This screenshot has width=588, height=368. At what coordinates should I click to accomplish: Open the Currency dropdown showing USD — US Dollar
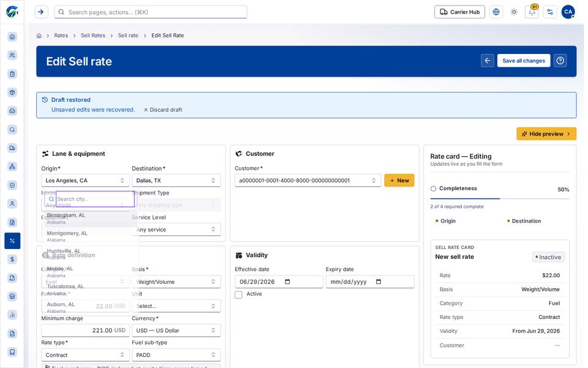coord(176,331)
